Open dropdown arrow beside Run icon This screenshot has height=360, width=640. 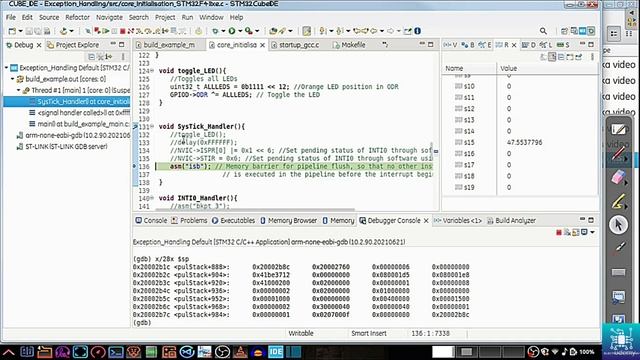(x=240, y=31)
